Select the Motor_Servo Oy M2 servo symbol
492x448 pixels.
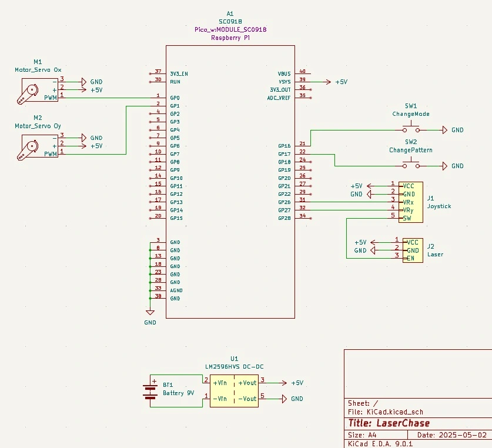(38, 146)
